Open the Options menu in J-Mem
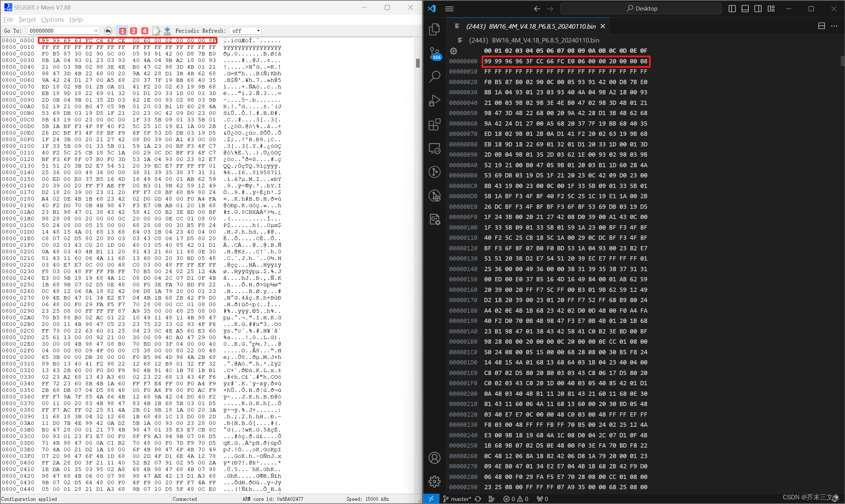This screenshot has width=845, height=504. (x=53, y=20)
